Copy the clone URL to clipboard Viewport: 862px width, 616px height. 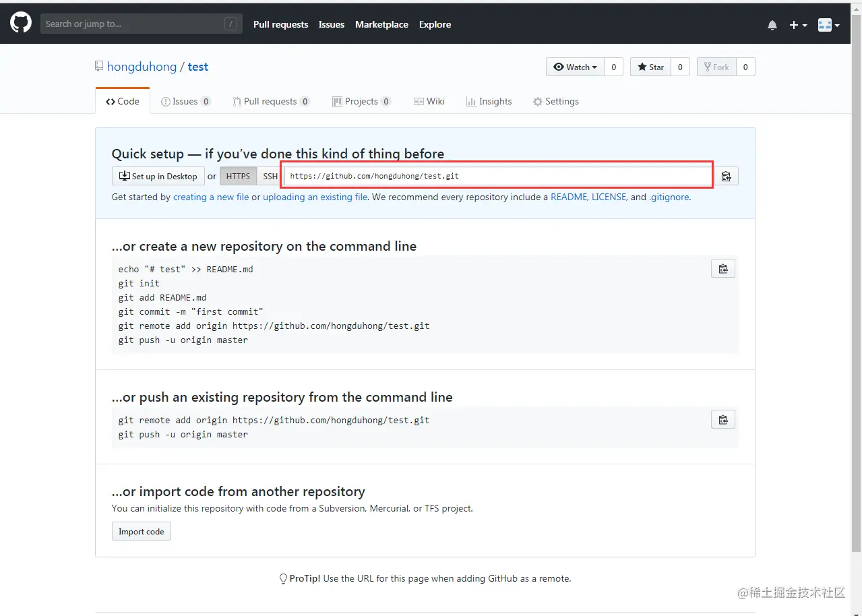point(726,176)
